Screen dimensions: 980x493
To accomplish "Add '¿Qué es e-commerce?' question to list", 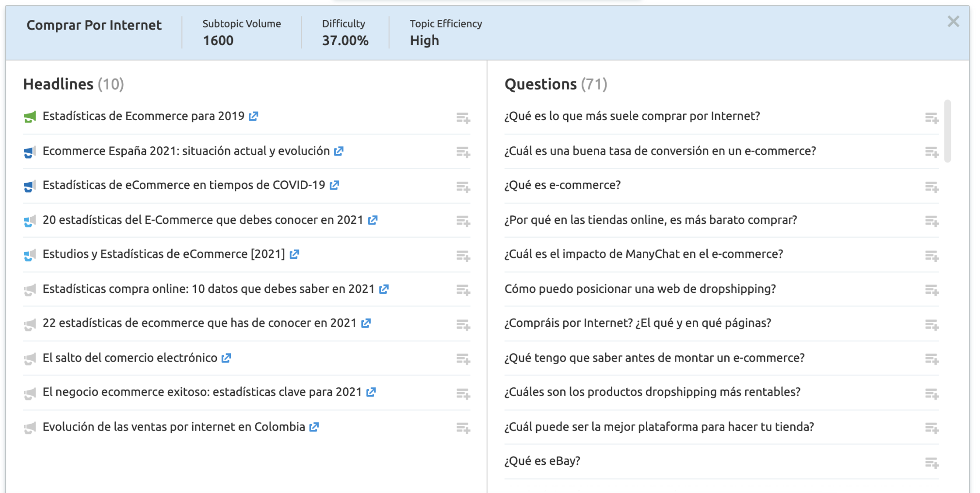I will coord(931,187).
